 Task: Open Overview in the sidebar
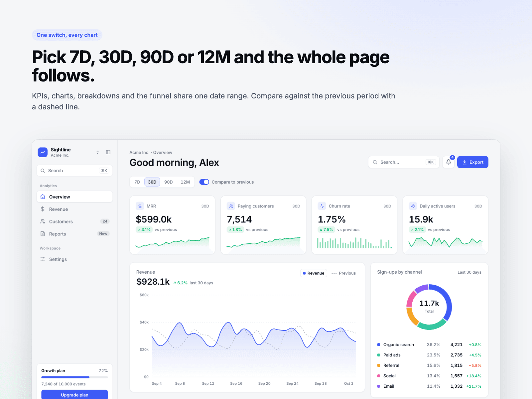pos(74,197)
